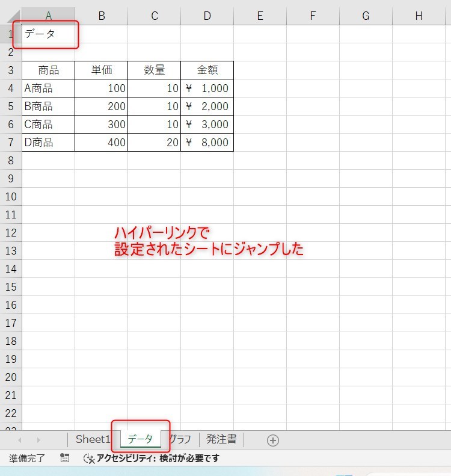
Task: Click the 単価 header cell
Action: click(101, 70)
